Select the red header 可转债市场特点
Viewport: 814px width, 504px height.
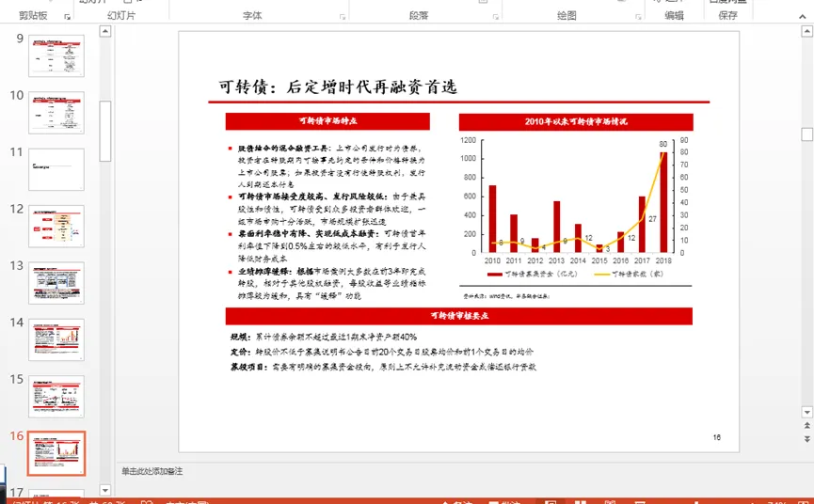pos(327,120)
